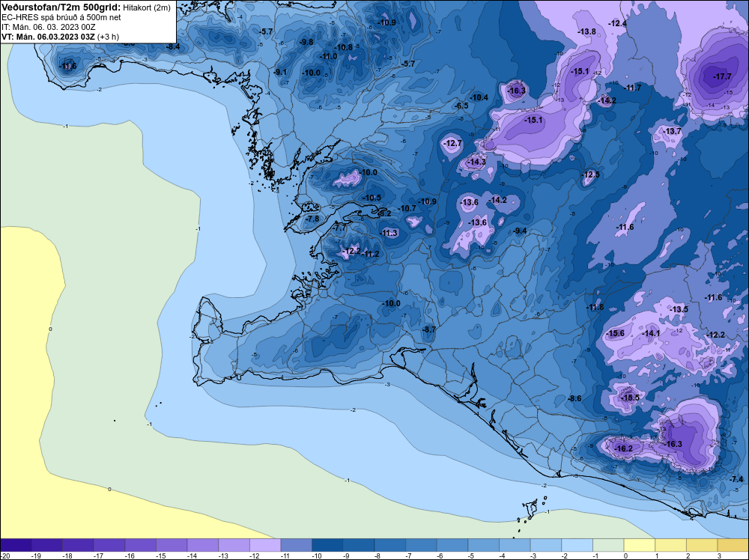Image resolution: width=749 pixels, height=560 pixels.
Task: Click the -15.6 temperature label
Action: tap(615, 333)
